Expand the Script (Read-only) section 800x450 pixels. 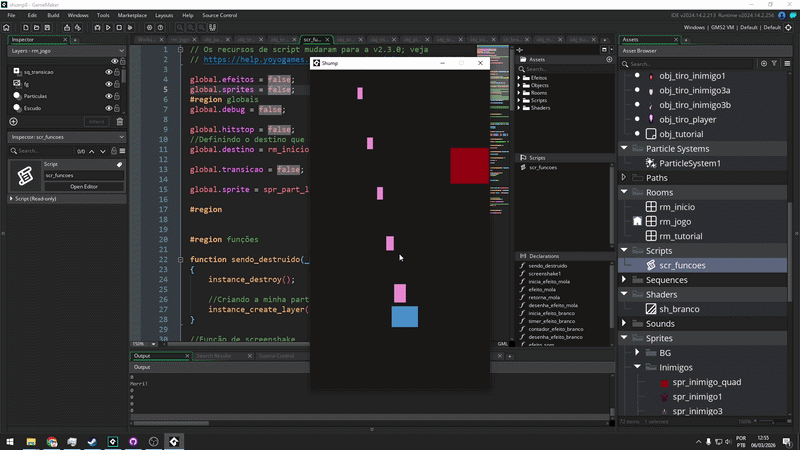11,199
